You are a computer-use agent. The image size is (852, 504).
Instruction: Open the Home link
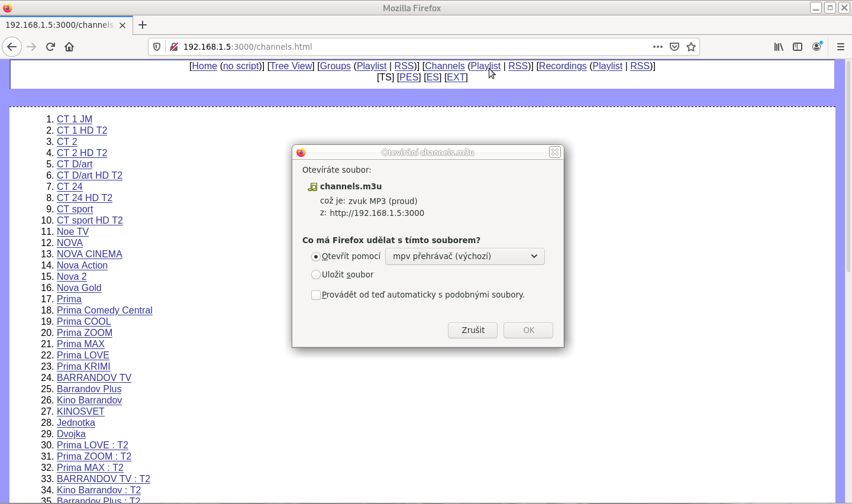204,66
